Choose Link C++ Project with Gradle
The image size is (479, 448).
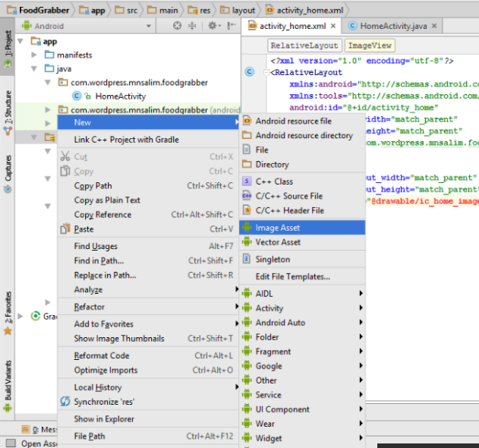[148, 140]
